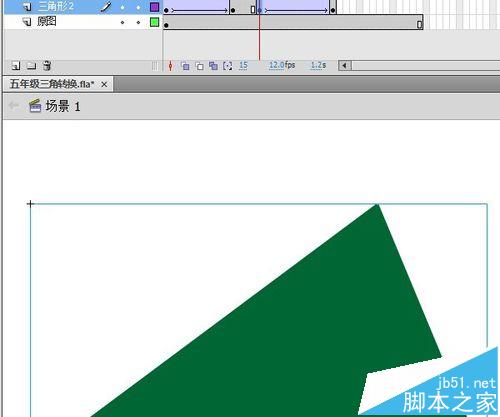Click the Center Frame icon
The height and width of the screenshot is (417, 500).
tap(170, 66)
